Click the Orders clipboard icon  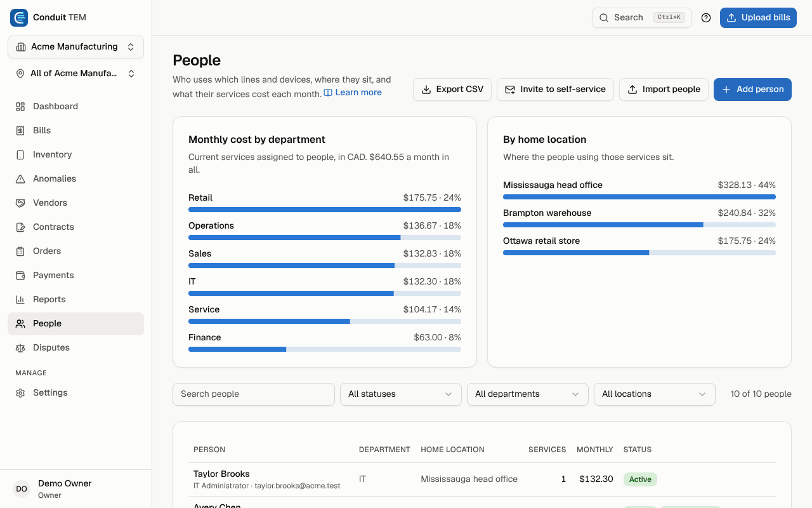coord(20,251)
